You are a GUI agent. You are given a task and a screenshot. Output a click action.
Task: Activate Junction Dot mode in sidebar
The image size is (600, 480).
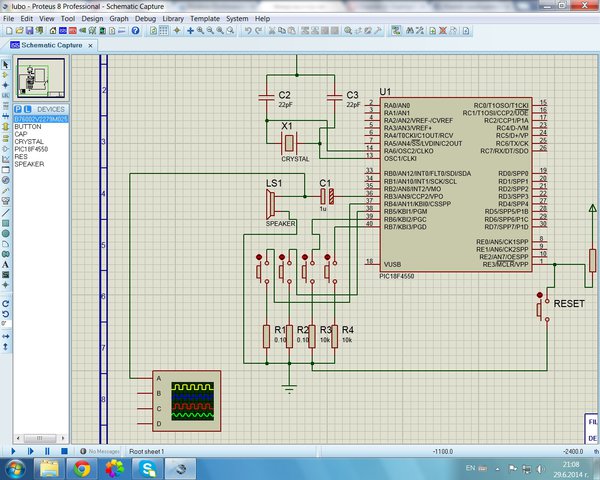point(5,85)
